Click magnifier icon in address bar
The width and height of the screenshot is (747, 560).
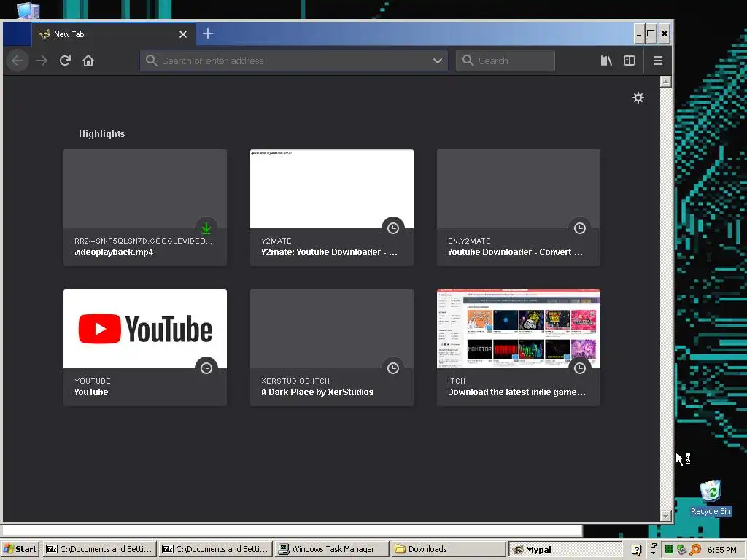click(x=152, y=61)
